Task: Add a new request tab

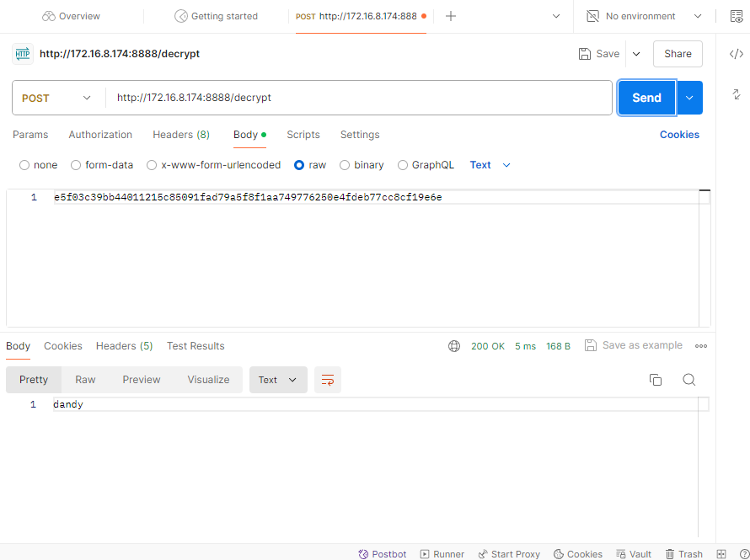Action: (x=451, y=16)
